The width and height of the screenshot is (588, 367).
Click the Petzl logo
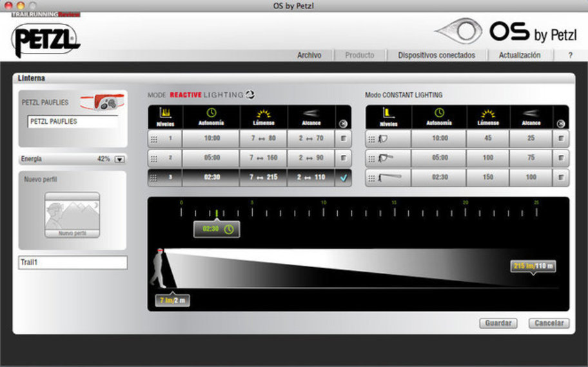point(45,40)
